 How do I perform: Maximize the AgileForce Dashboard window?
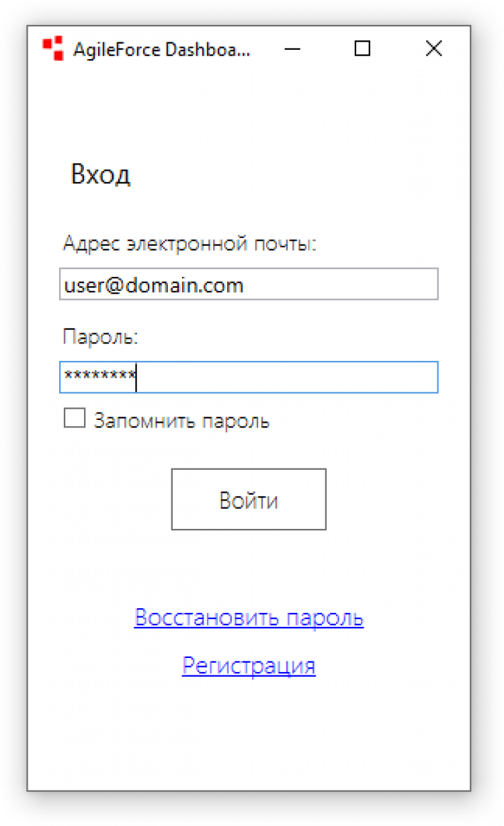pos(362,48)
